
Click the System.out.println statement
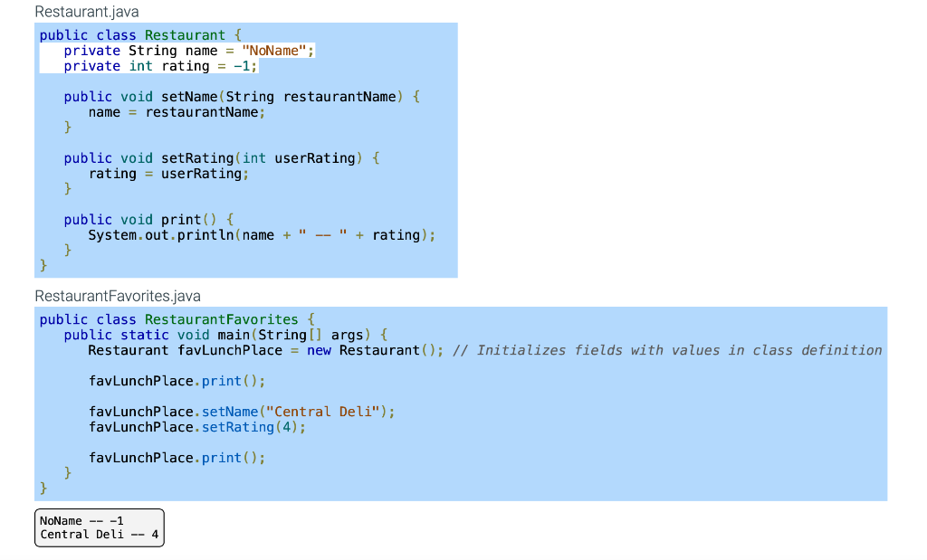pos(262,235)
